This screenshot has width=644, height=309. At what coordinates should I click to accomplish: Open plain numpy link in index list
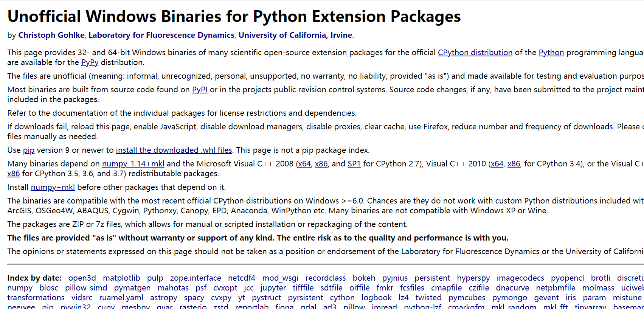click(x=20, y=288)
